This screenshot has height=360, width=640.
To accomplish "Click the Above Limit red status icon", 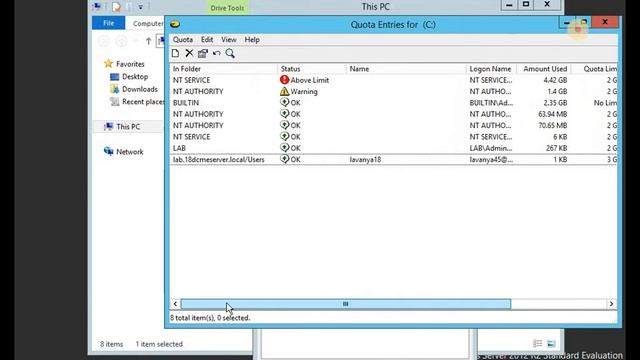I will 284,80.
